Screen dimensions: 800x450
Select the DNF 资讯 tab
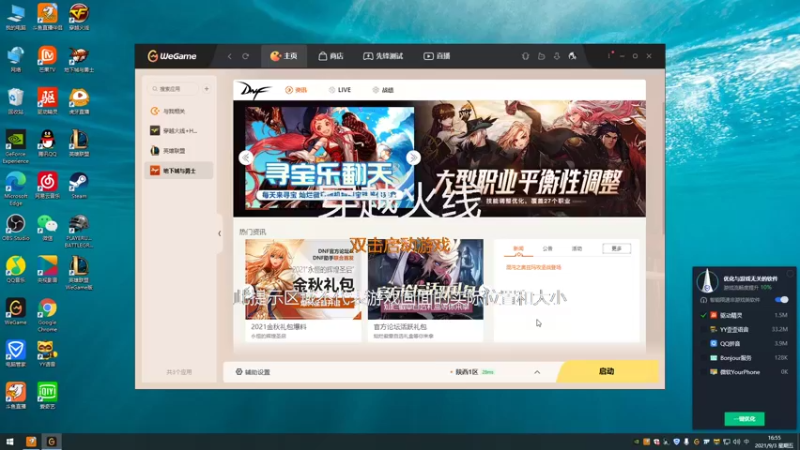tap(296, 90)
